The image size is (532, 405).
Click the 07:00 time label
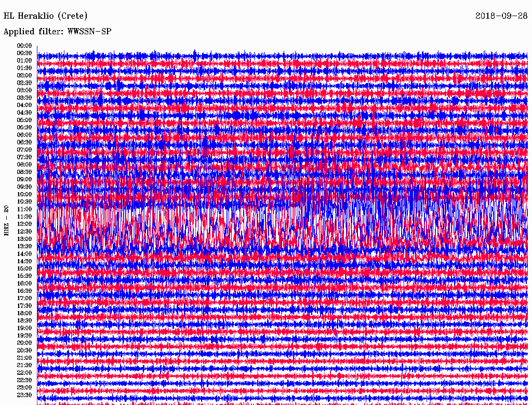tap(24, 150)
